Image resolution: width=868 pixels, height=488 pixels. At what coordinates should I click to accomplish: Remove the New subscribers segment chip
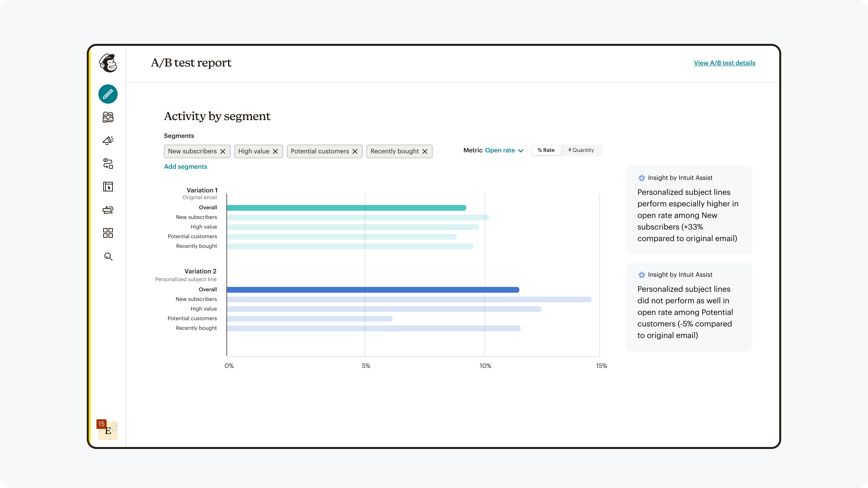coord(223,151)
